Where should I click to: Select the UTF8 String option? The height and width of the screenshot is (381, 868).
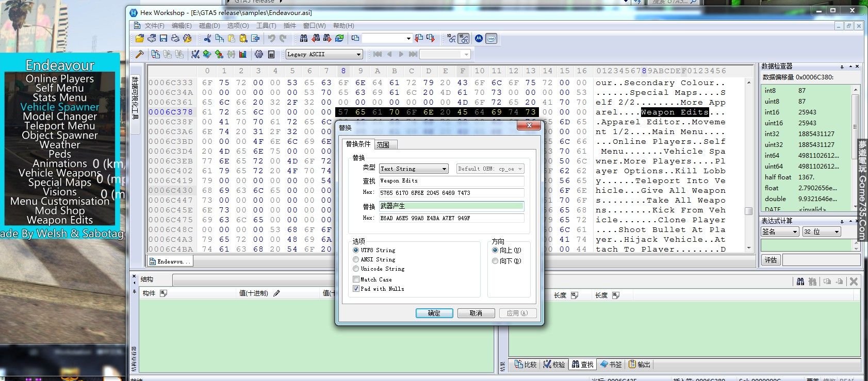coord(356,250)
